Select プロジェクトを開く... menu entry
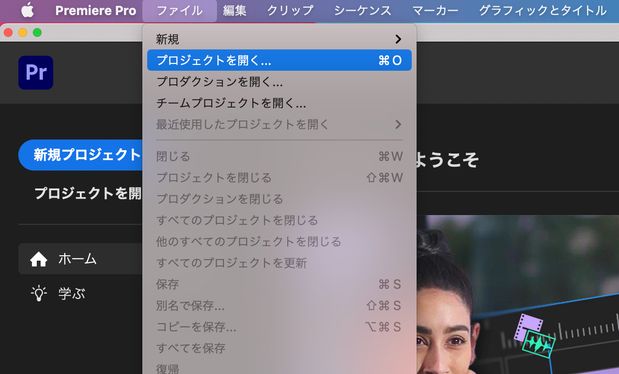619x374 pixels. 279,60
